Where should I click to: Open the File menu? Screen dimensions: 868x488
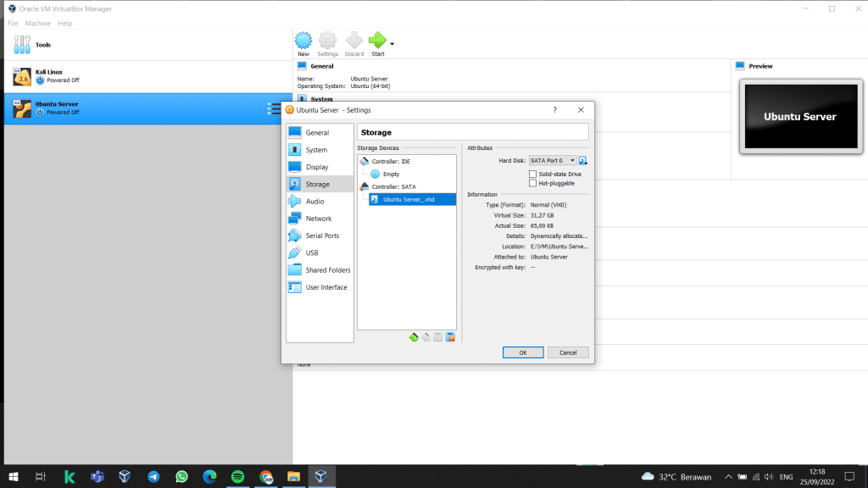(x=13, y=23)
